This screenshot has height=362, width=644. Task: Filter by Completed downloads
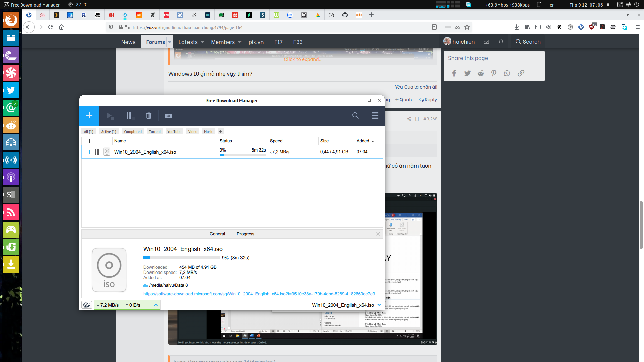133,132
